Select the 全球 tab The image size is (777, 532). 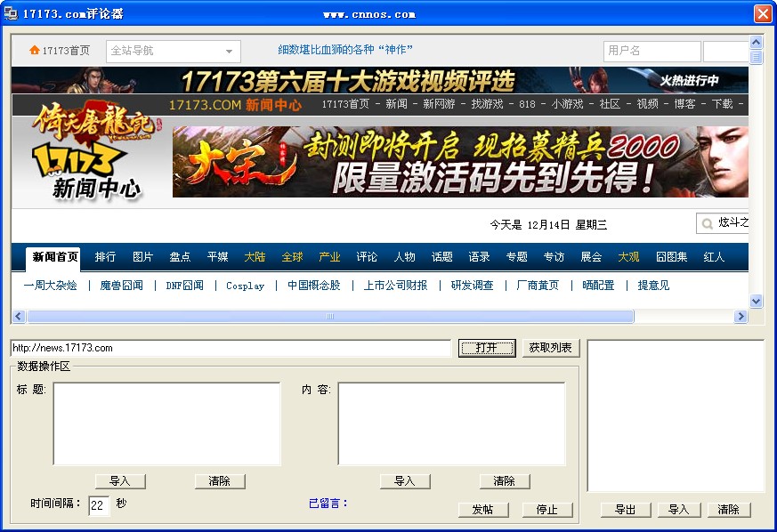292,256
